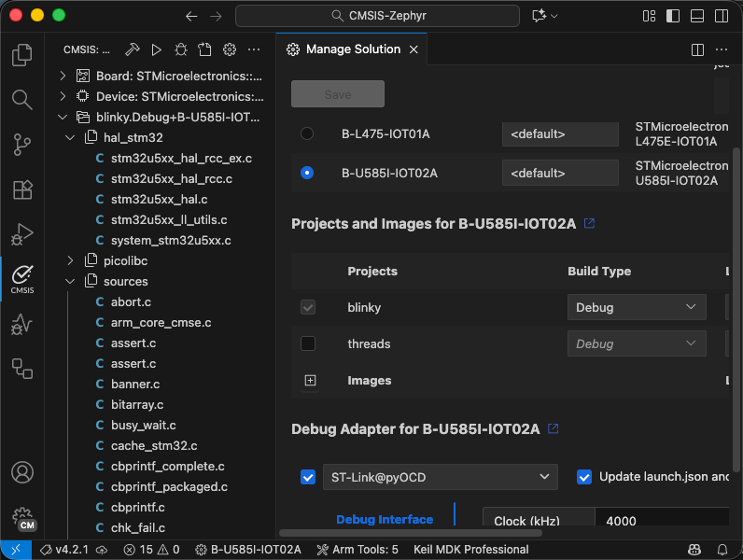
Task: Enable the threads project checkbox
Action: click(x=308, y=343)
